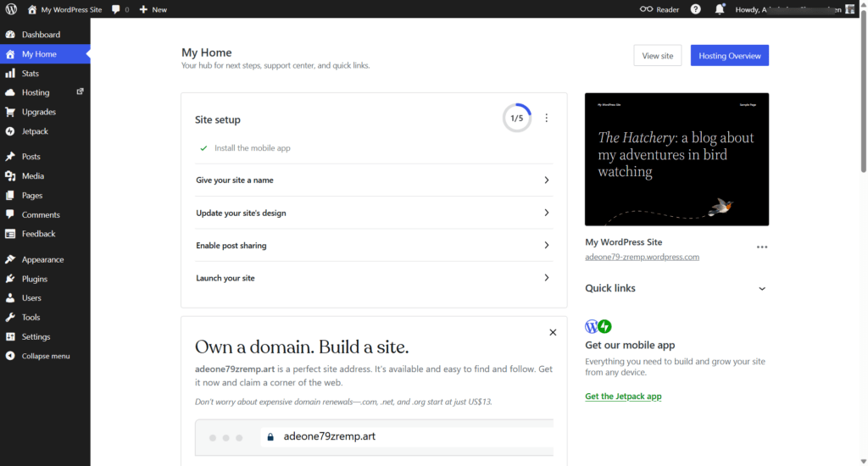
Task: Click the Install the mobile app checkmark
Action: pos(203,148)
